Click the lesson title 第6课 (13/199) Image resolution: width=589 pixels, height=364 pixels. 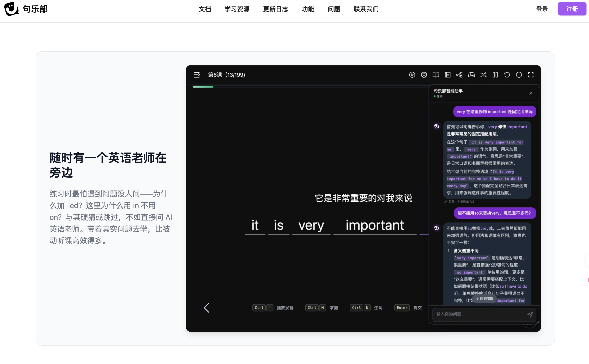point(226,75)
